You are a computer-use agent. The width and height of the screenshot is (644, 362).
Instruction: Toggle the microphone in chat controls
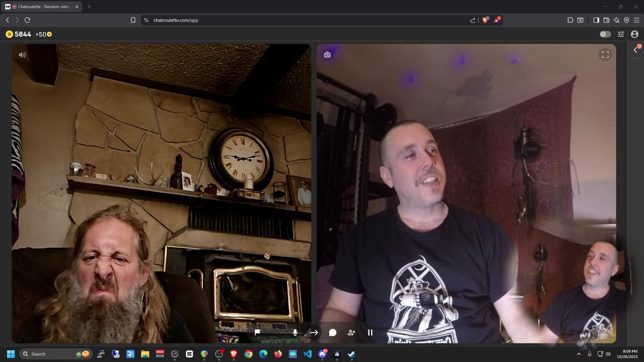coord(295,332)
